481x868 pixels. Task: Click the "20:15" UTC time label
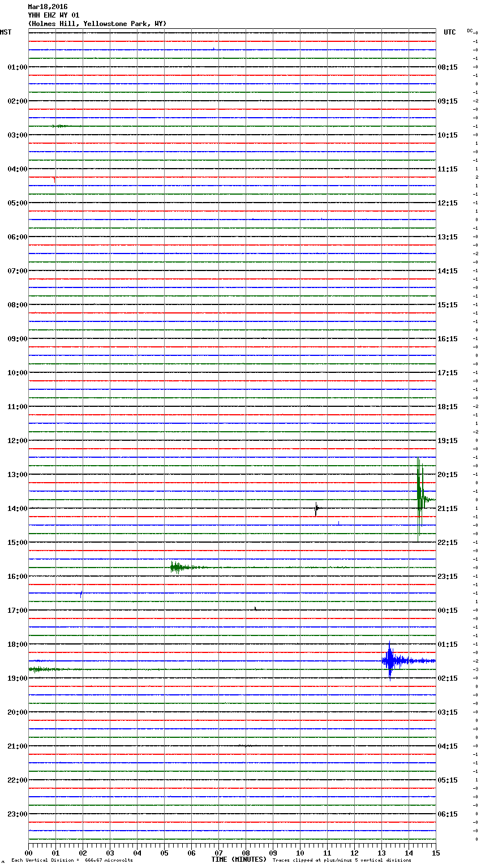click(448, 475)
